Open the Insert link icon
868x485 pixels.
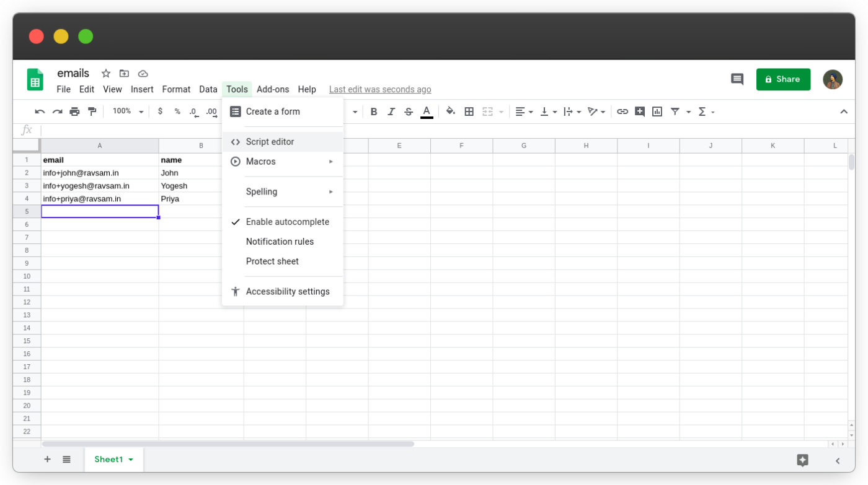[x=622, y=111]
